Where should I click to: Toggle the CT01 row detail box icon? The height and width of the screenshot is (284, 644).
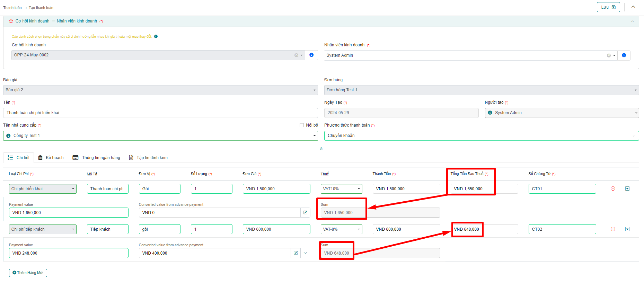(x=627, y=189)
